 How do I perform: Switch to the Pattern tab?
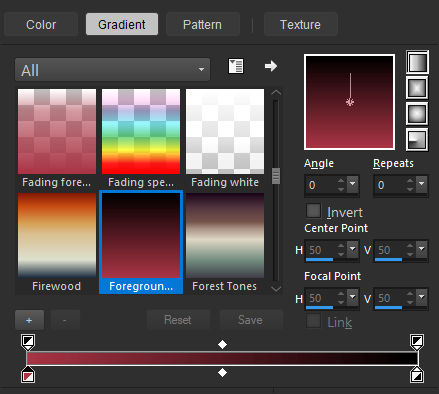coord(203,24)
